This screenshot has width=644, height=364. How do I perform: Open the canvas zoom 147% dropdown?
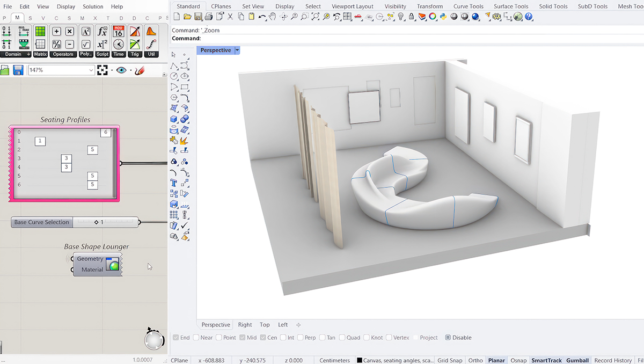click(91, 70)
